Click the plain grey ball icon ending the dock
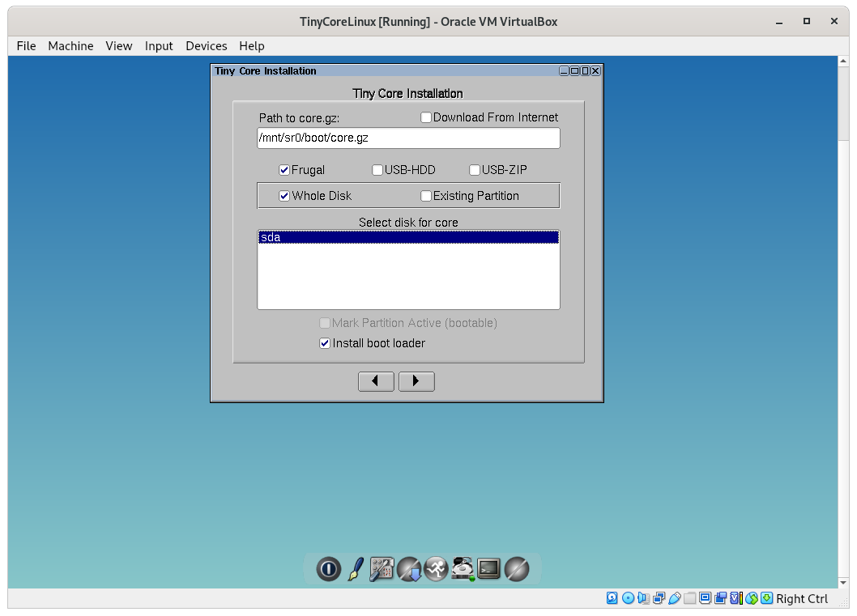The image size is (857, 616). click(517, 569)
